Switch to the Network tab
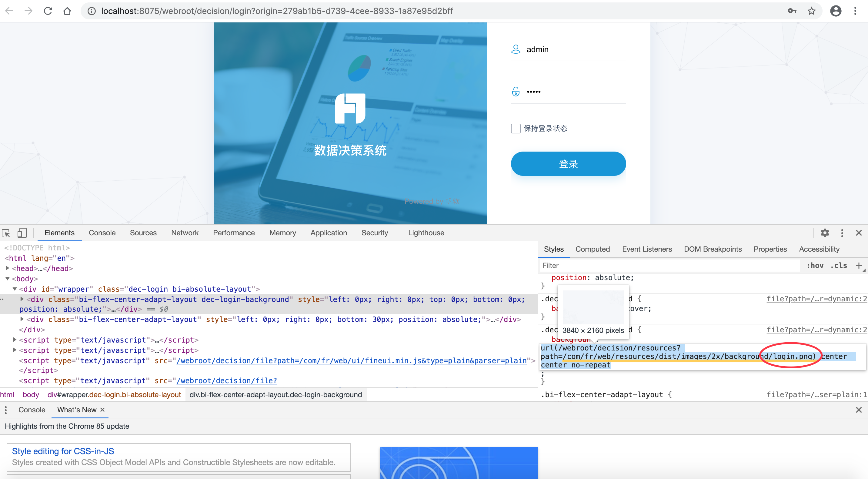 click(x=185, y=233)
